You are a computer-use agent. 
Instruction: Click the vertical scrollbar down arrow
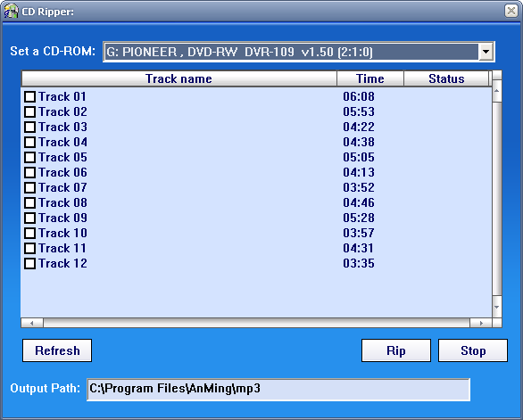pos(497,307)
